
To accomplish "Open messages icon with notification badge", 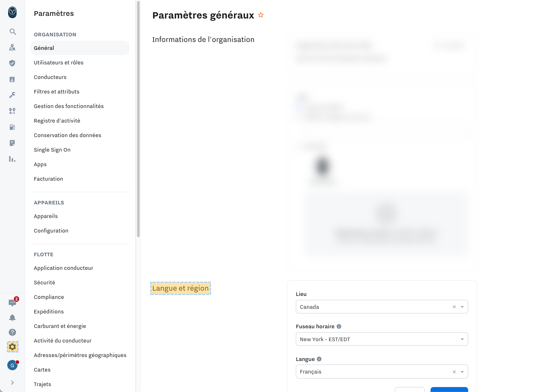I will click(13, 303).
